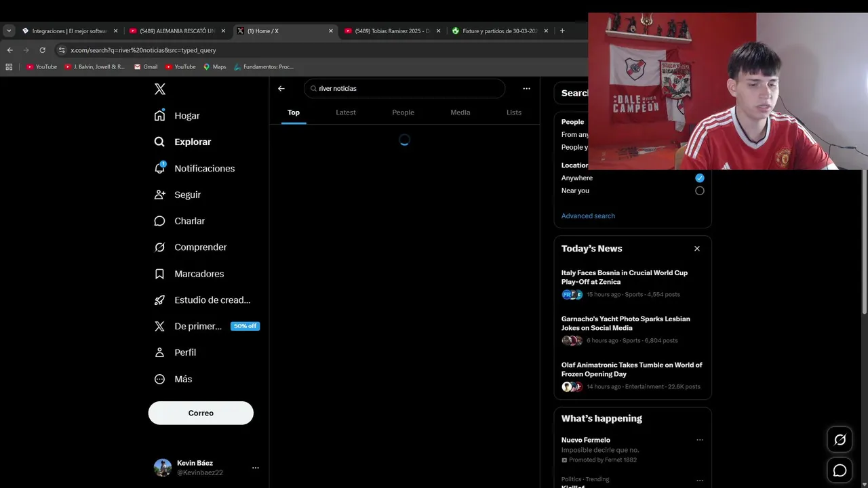Click 'What's happening' heading
868x488 pixels.
tap(601, 418)
